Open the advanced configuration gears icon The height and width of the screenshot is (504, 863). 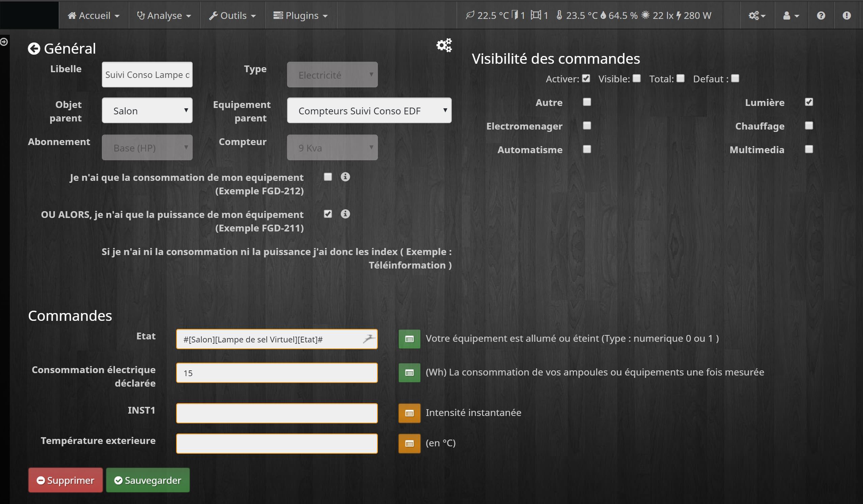tap(444, 45)
